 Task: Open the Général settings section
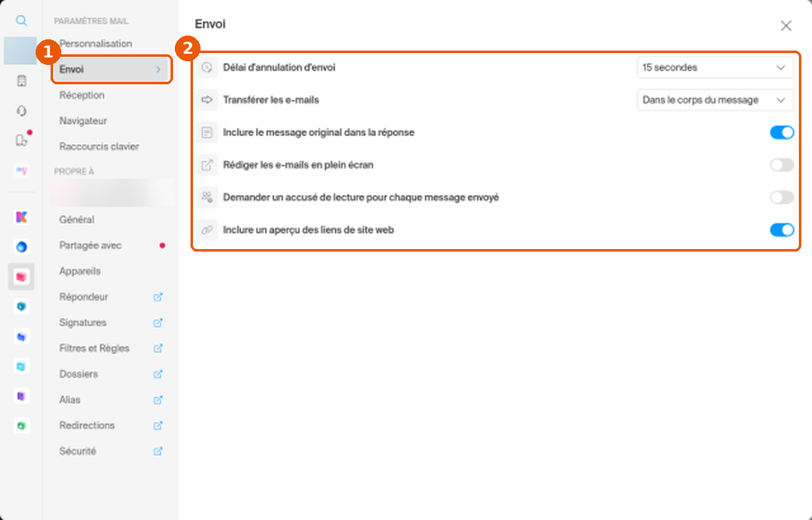[x=77, y=220]
